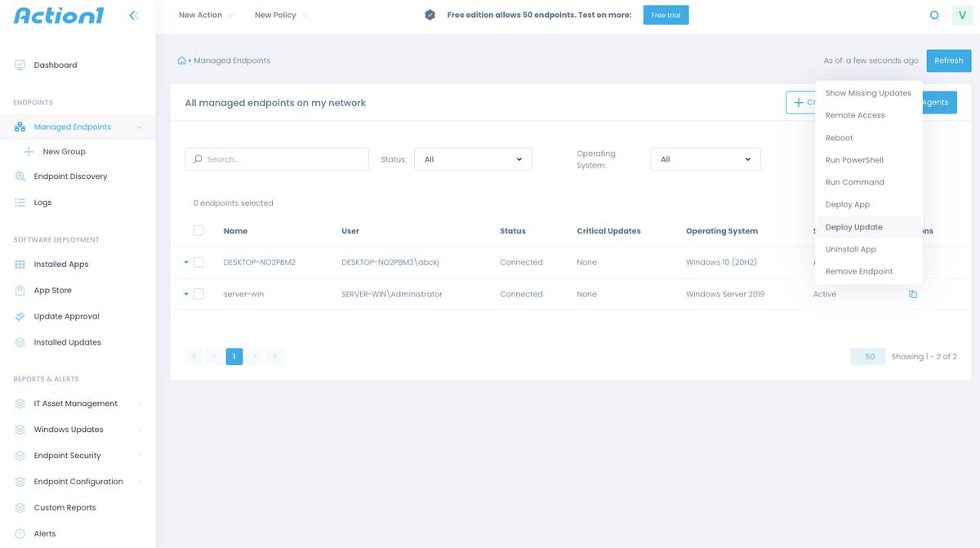Image resolution: width=980 pixels, height=548 pixels.
Task: Open the 50 page-size selector
Action: (x=867, y=357)
